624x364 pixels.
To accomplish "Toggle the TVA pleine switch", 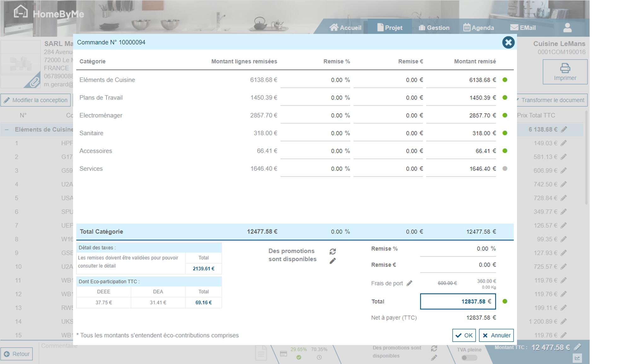I will [469, 358].
